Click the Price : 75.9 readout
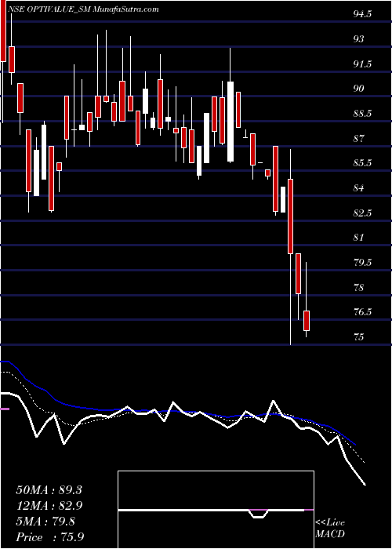 click(49, 537)
